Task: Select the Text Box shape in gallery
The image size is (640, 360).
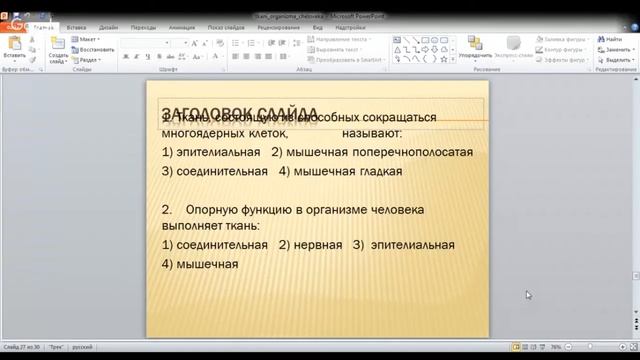Action: [x=397, y=40]
